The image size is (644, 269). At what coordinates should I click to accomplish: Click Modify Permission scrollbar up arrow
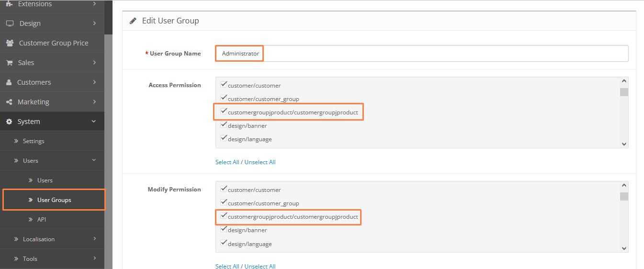point(624,186)
